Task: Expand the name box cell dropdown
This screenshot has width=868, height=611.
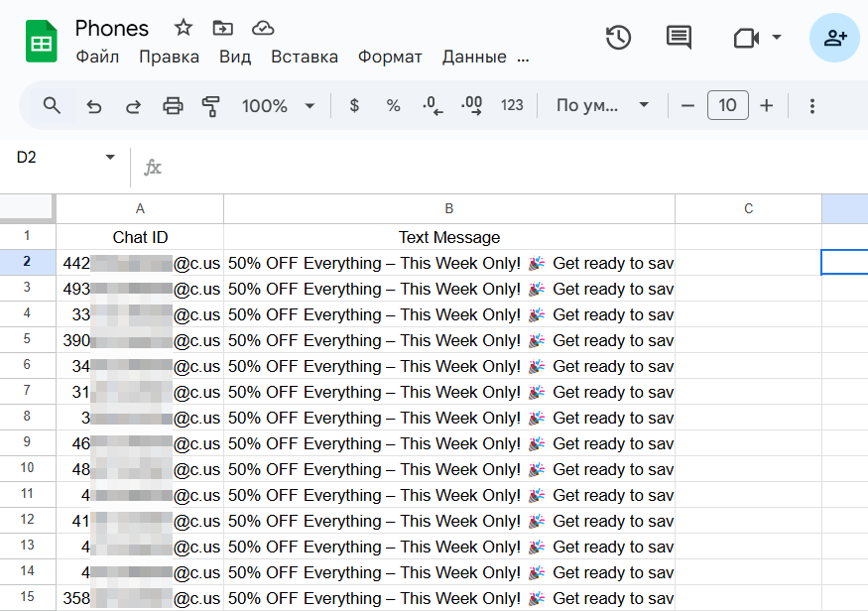Action: tap(110, 158)
